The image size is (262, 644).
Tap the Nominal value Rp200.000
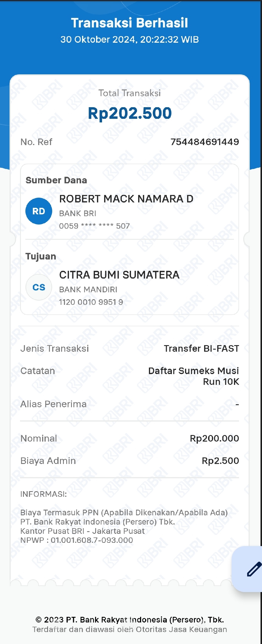point(215,438)
